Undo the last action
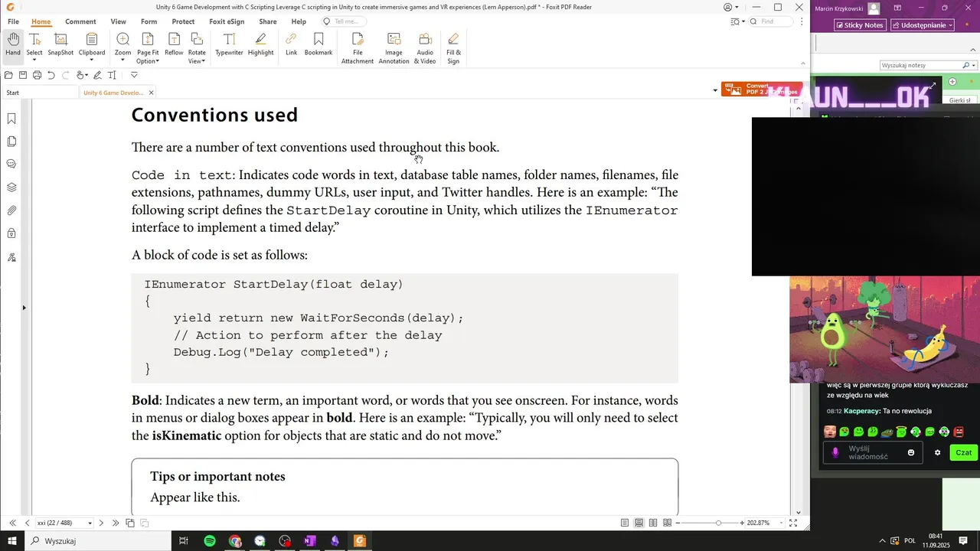 [51, 75]
